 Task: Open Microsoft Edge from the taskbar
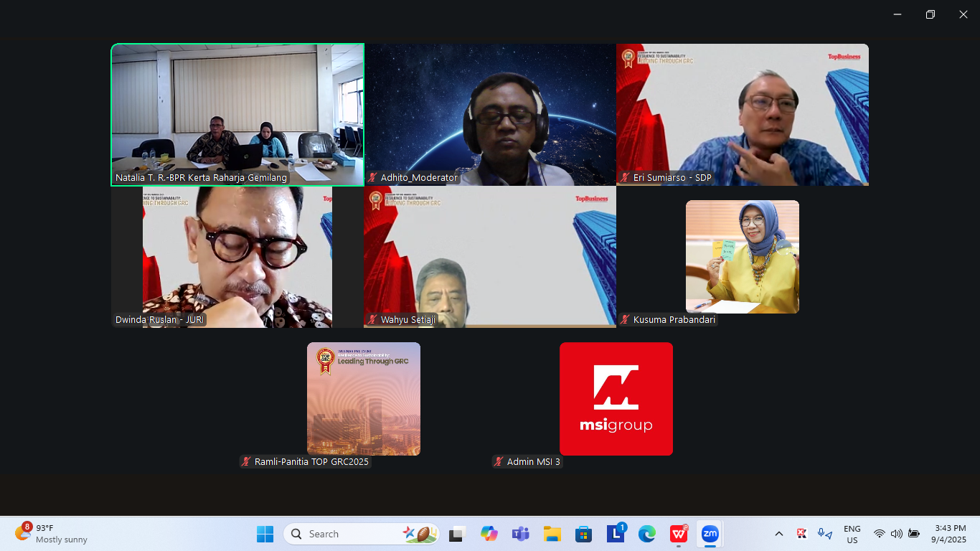click(x=647, y=534)
